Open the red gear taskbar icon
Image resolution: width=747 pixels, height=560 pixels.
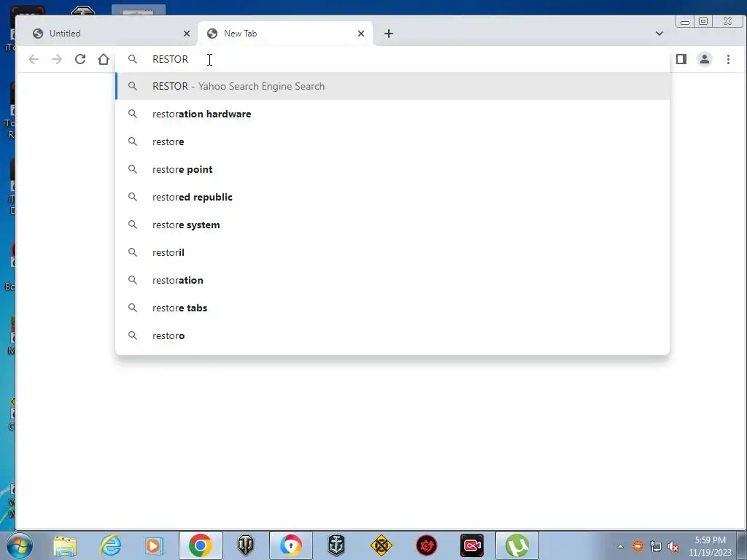point(426,545)
